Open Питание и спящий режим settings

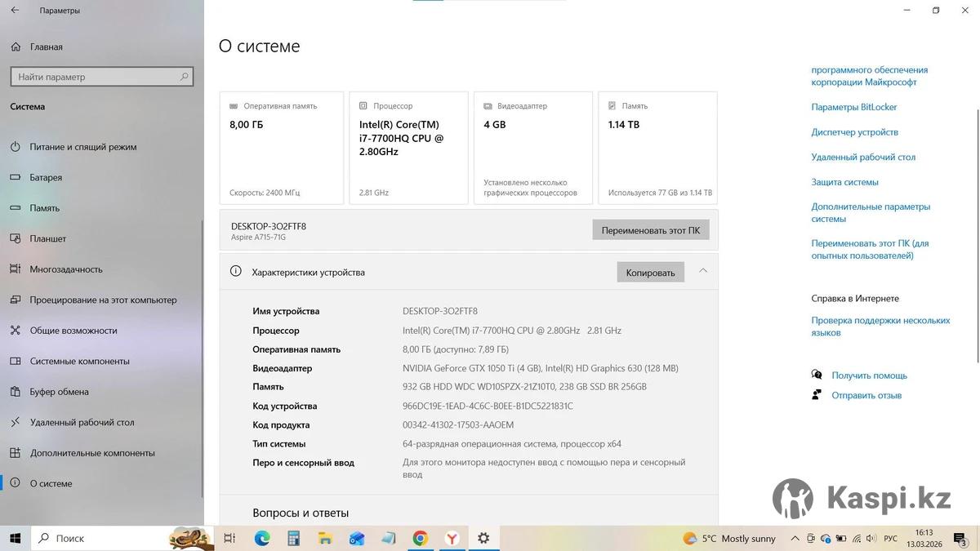pyautogui.click(x=82, y=147)
